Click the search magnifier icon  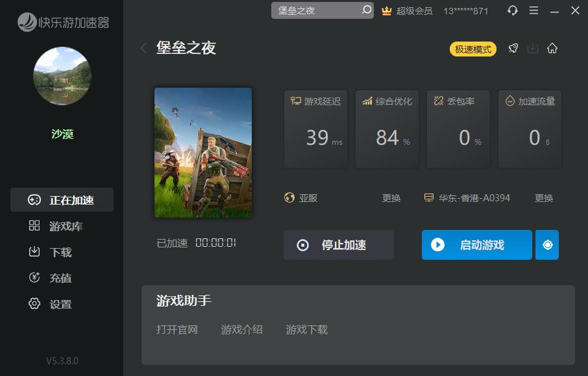(x=367, y=10)
